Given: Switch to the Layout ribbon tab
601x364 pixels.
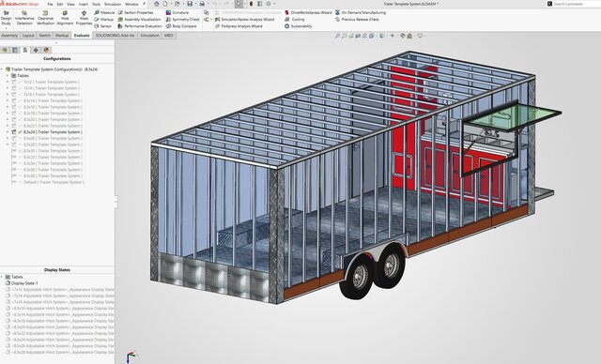Looking at the screenshot, I should (28, 36).
